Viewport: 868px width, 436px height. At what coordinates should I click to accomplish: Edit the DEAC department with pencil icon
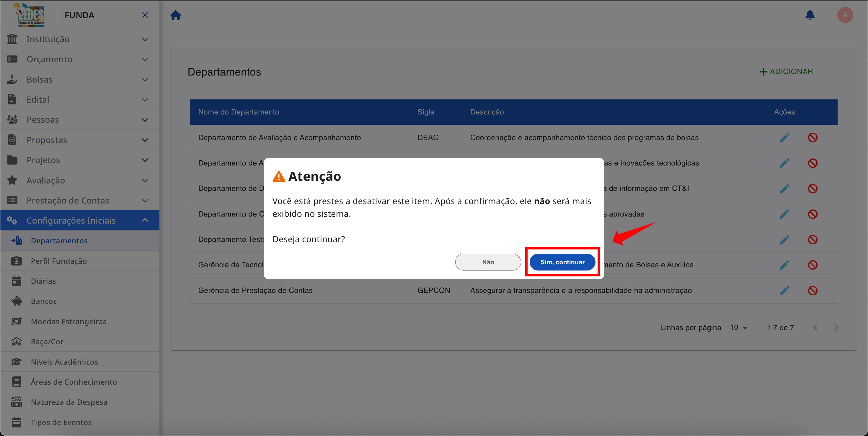[784, 138]
